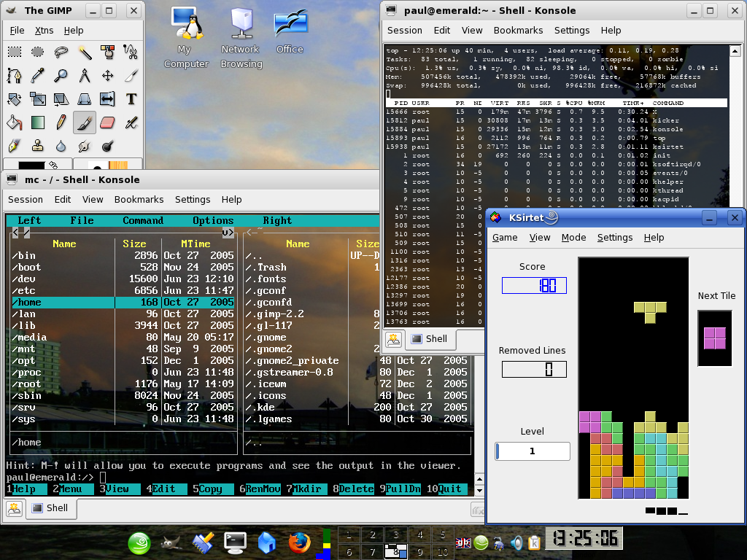
Task: Launch the Office desktop icon
Action: click(290, 31)
